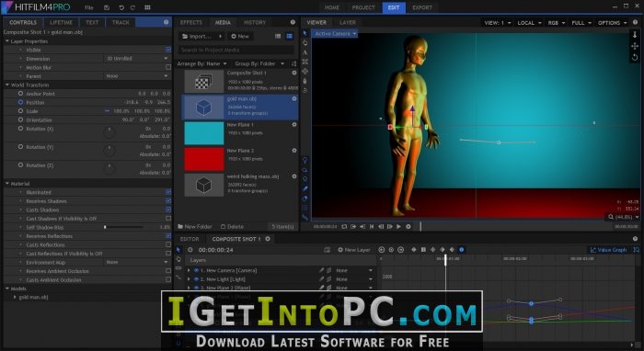Click the New Folder button
This screenshot has width=644, height=351.
195,226
